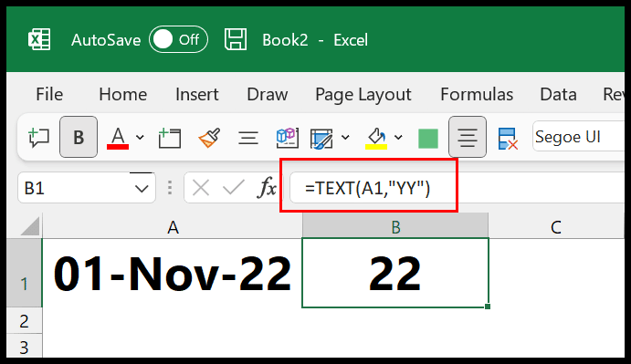Select the green color swatch

[x=428, y=139]
